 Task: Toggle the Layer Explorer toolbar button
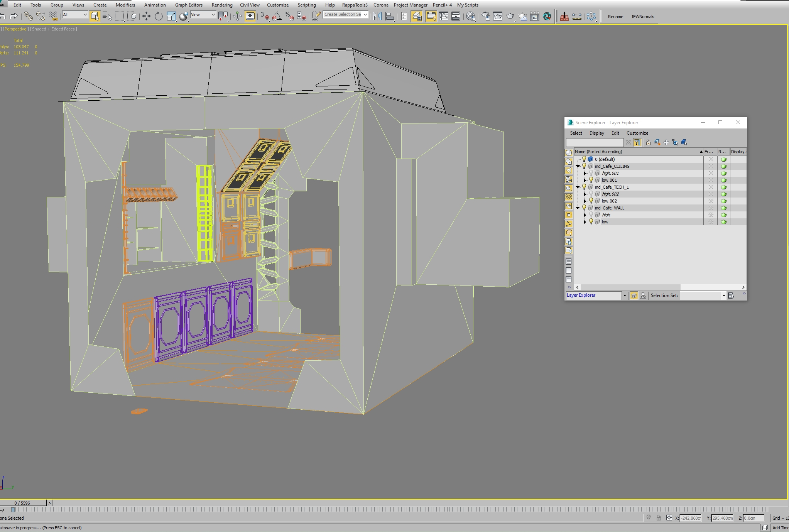click(x=417, y=16)
